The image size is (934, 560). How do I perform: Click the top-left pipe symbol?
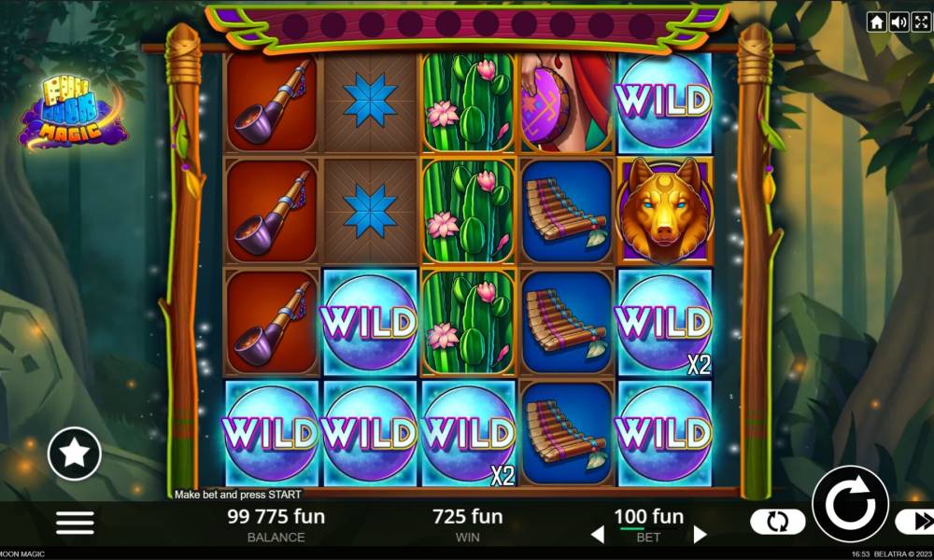[x=272, y=103]
